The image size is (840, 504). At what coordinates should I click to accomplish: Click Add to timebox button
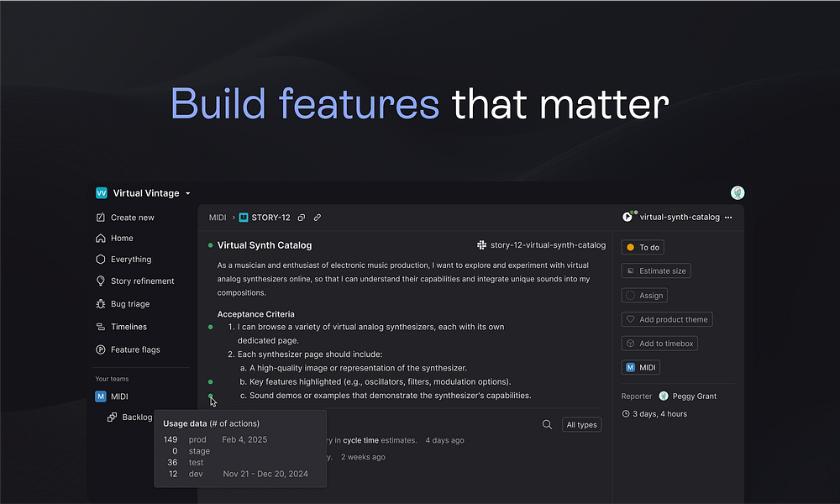coord(659,344)
